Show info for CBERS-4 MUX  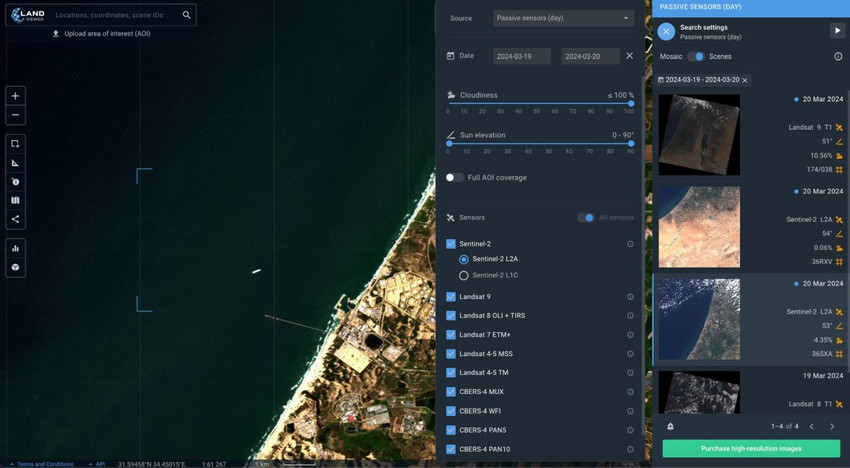point(630,392)
